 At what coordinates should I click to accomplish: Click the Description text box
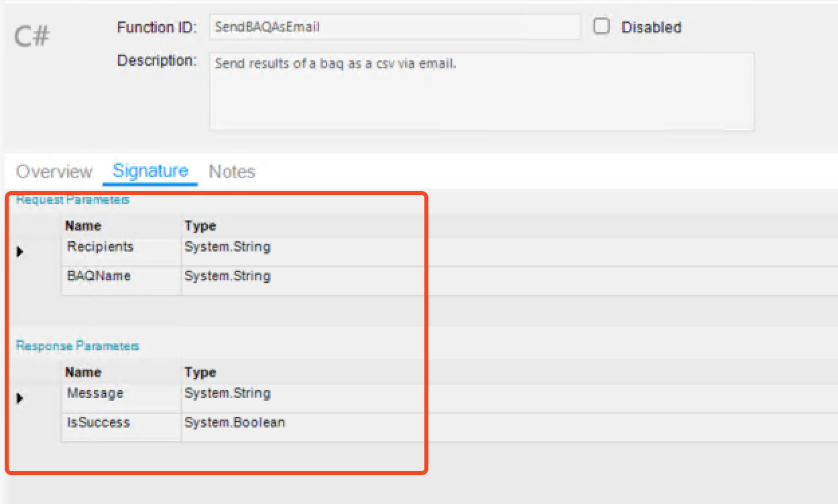[x=481, y=91]
